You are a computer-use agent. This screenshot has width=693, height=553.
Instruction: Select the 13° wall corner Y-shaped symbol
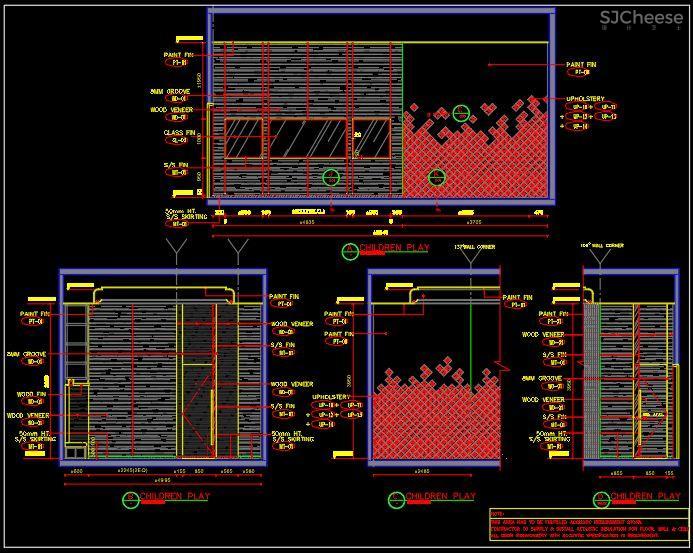470,258
